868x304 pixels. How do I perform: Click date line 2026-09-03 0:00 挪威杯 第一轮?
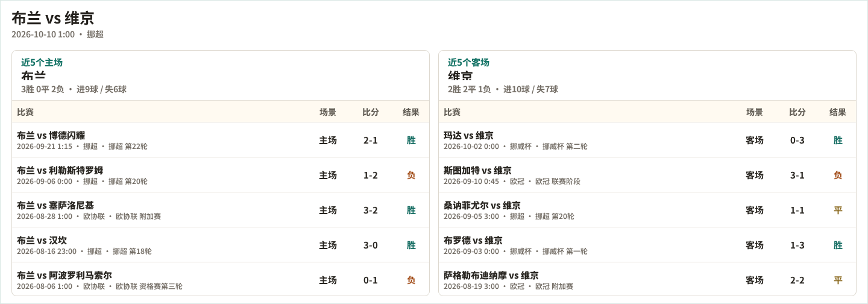click(515, 252)
